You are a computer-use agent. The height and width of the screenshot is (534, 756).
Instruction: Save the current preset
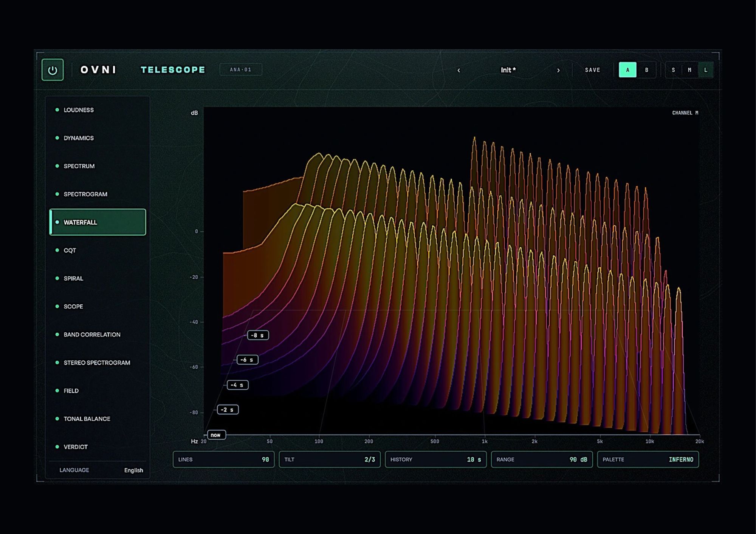(592, 70)
